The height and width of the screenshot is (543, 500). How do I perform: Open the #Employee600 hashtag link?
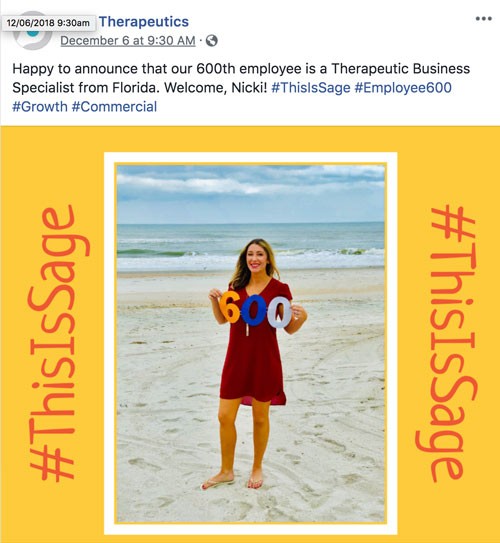tap(403, 88)
